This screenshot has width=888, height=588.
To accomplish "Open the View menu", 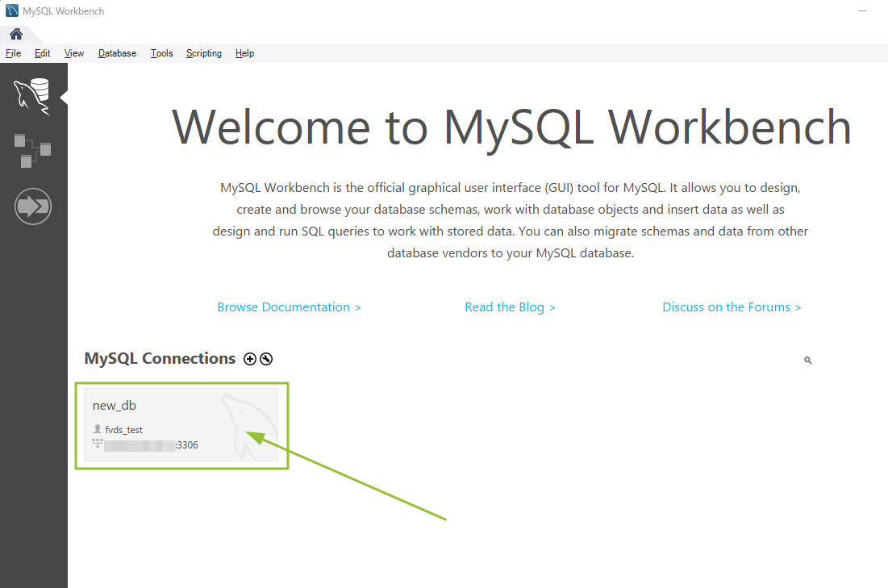I will click(74, 53).
